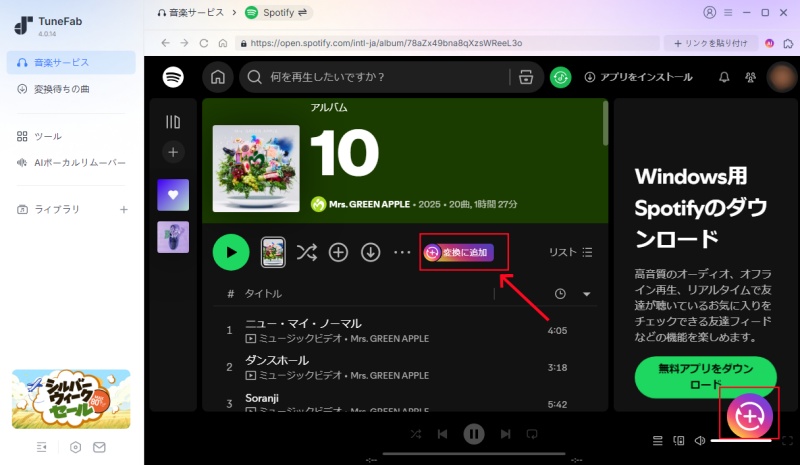Open the playlist thumbnail below Liked Songs
Viewport: 800px width, 465px height.
point(173,237)
